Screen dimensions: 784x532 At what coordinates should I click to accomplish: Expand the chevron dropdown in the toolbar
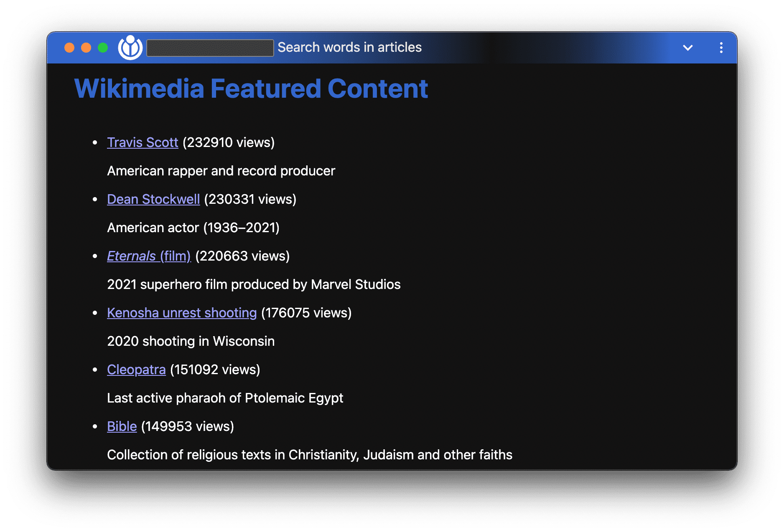point(687,47)
